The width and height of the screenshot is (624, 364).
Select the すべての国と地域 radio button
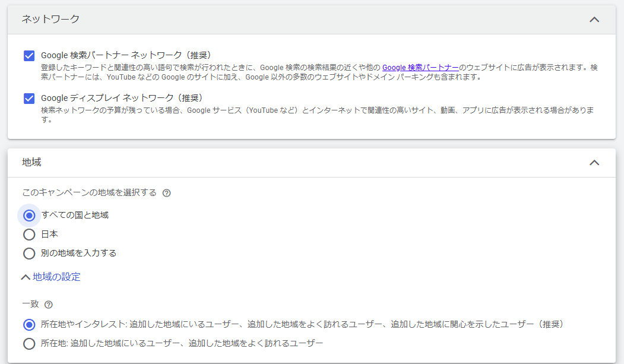tap(29, 215)
